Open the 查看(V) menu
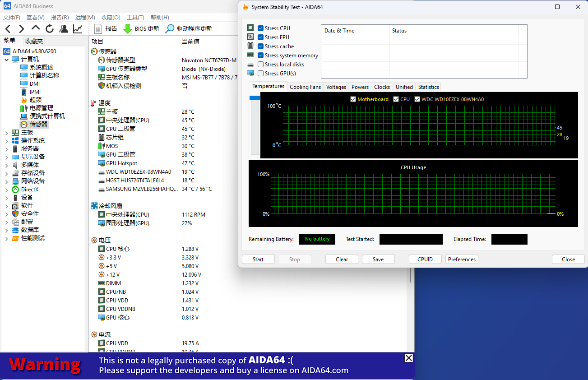 [36, 18]
